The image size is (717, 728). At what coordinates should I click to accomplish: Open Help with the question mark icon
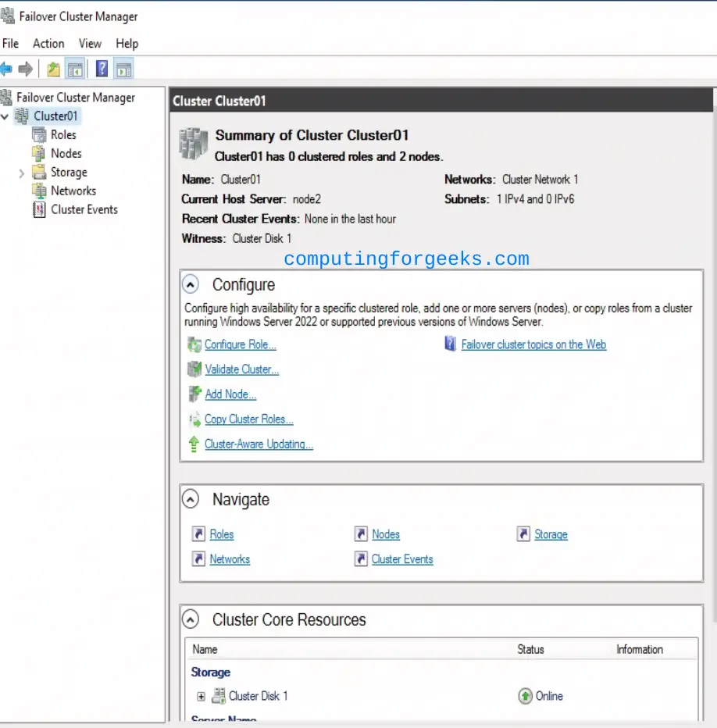coord(102,69)
